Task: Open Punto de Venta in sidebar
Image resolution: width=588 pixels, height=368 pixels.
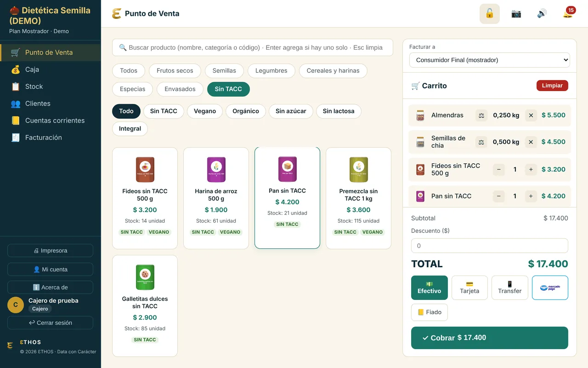Action: click(51, 52)
